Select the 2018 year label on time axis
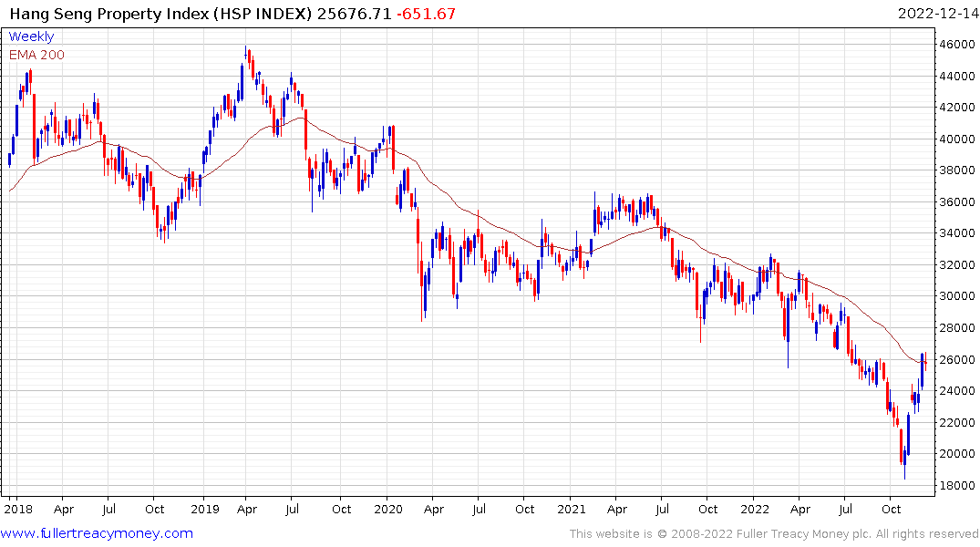The height and width of the screenshot is (547, 980). click(x=18, y=509)
